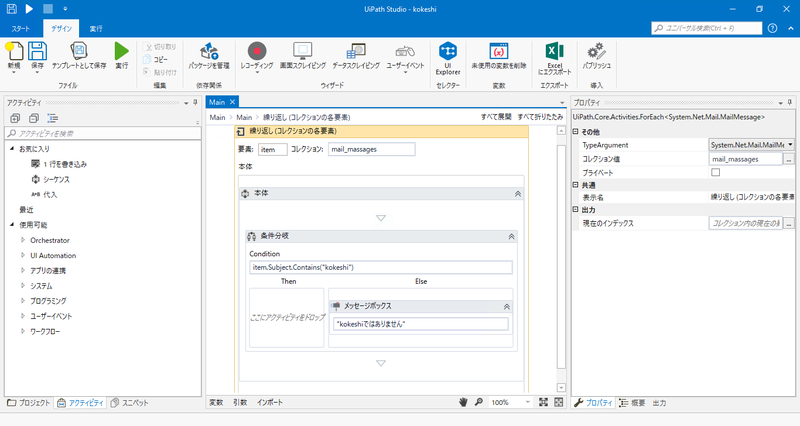Click expand-all icon in Activities panel

click(15, 118)
